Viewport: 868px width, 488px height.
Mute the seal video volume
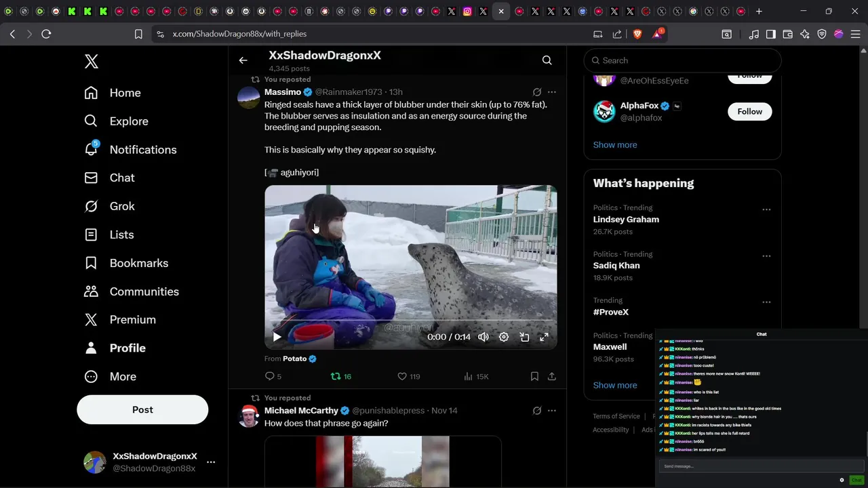pyautogui.click(x=484, y=337)
